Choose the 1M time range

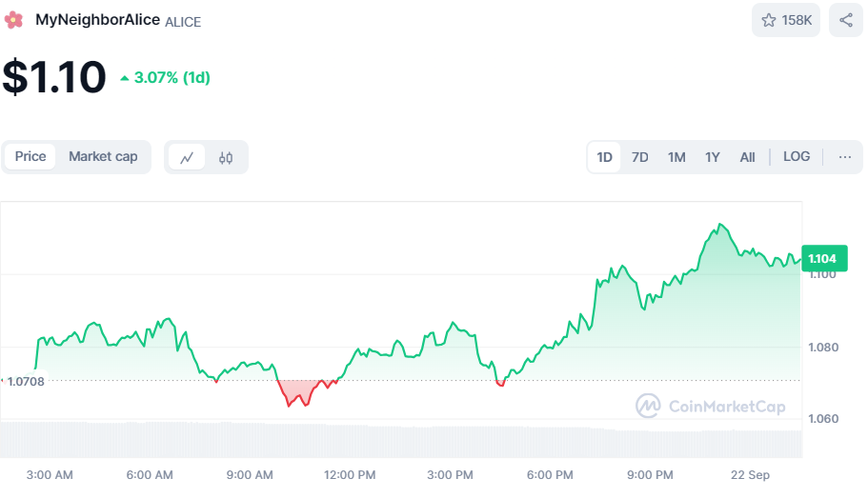(x=676, y=157)
